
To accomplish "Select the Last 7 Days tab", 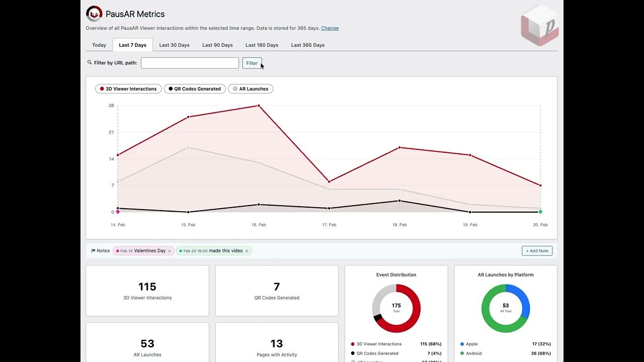I will tap(133, 45).
